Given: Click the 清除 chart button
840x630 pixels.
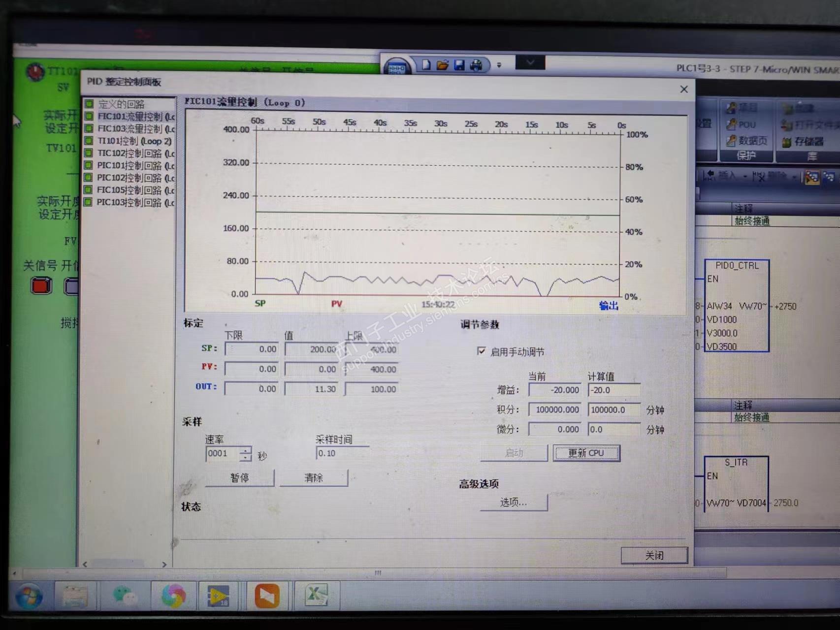Looking at the screenshot, I should tap(314, 477).
